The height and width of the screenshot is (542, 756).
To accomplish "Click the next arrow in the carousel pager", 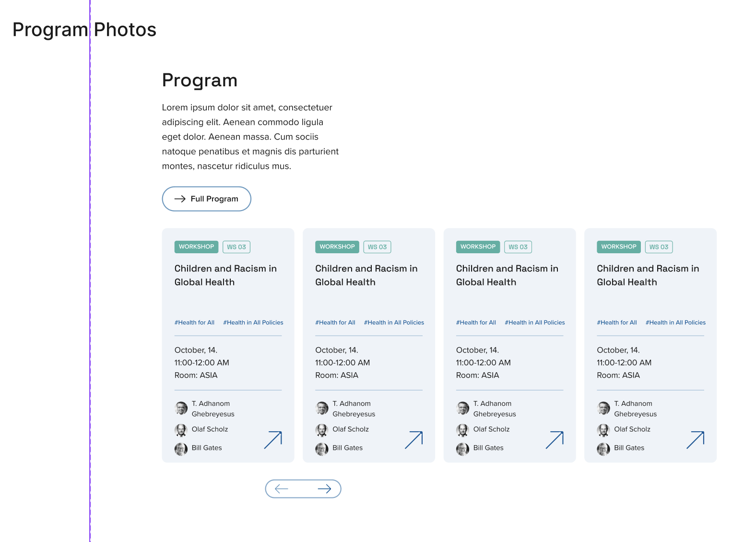I will (x=324, y=489).
